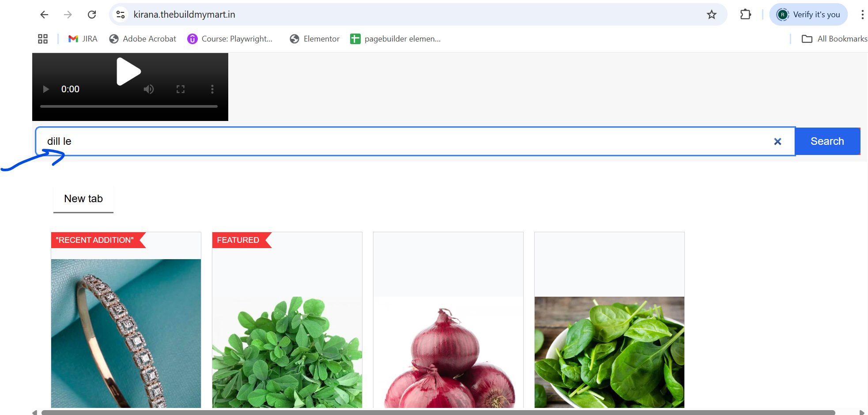This screenshot has width=868, height=415.
Task: Focus the address bar URL
Action: pos(185,15)
